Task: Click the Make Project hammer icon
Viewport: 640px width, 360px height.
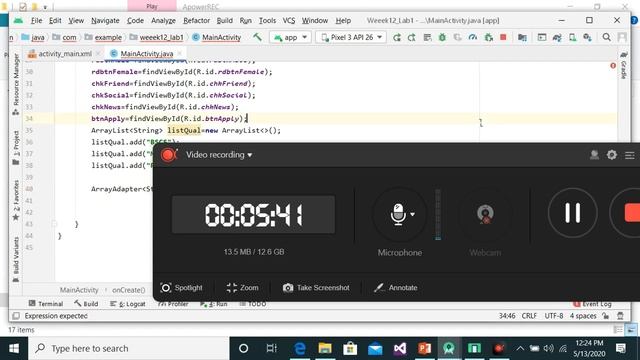Action: pos(257,37)
